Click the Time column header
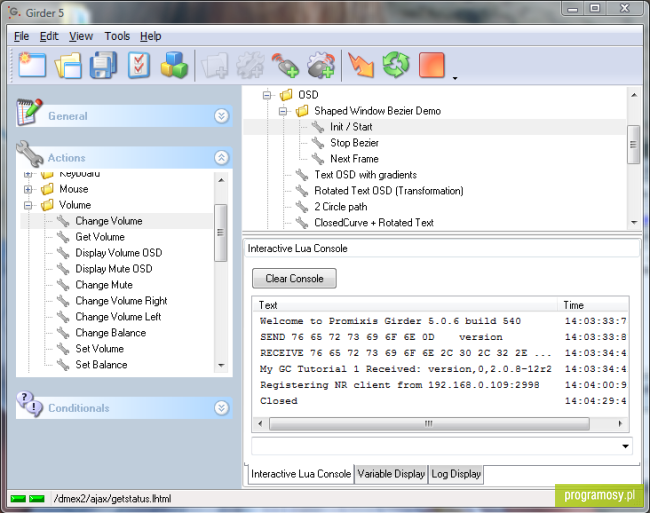The image size is (650, 513). [x=593, y=305]
